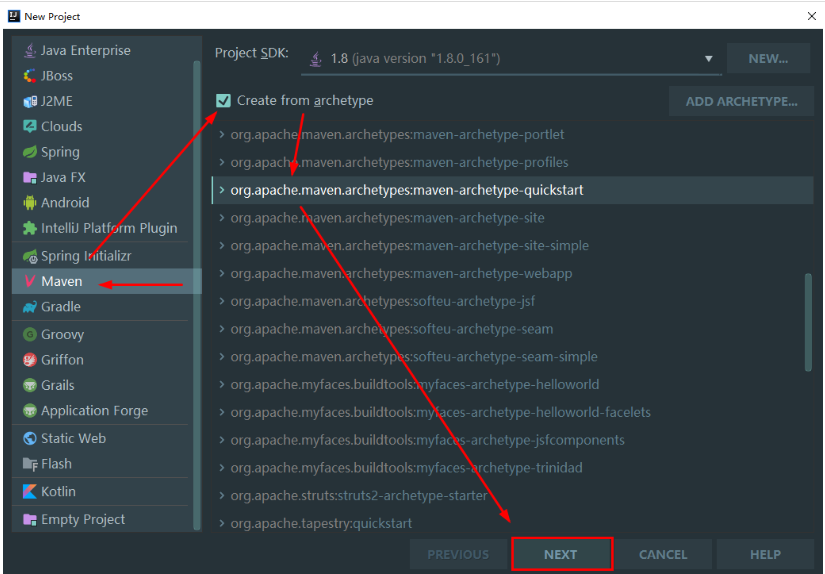The width and height of the screenshot is (825, 574).
Task: Click the Flash folder icon
Action: tap(30, 464)
